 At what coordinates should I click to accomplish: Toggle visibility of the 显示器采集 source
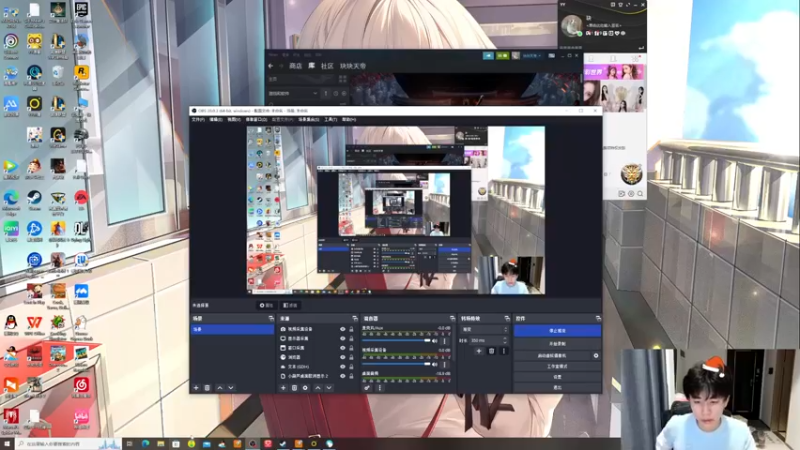[342, 338]
